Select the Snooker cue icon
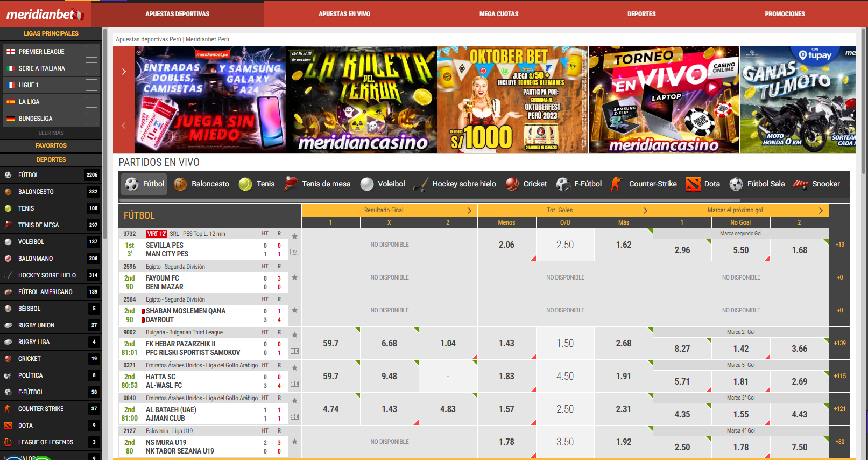Screen dimensions: 868x460 tap(801, 184)
